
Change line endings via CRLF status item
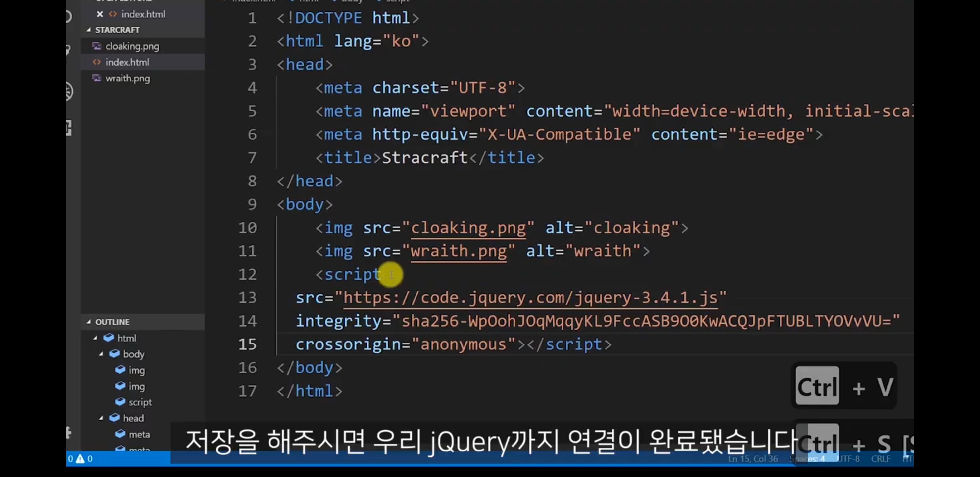(880, 459)
